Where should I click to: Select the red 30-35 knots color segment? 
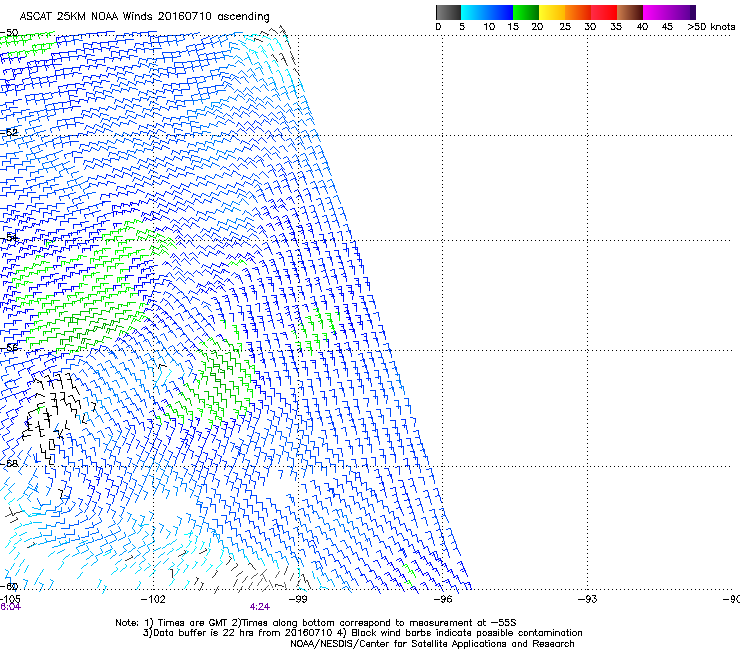pos(604,12)
